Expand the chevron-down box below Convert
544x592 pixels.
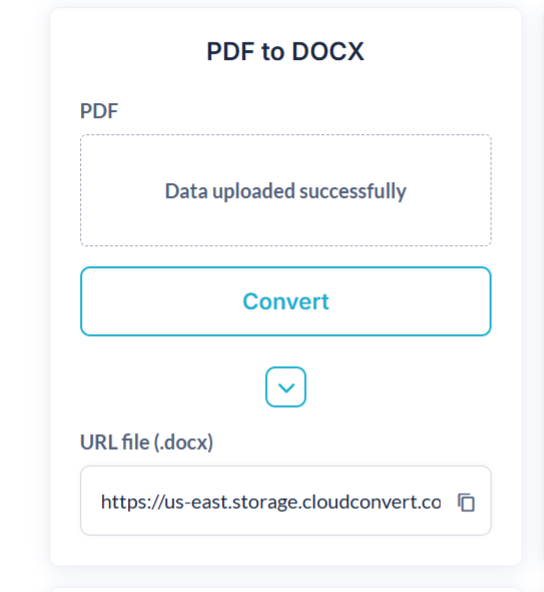point(286,387)
